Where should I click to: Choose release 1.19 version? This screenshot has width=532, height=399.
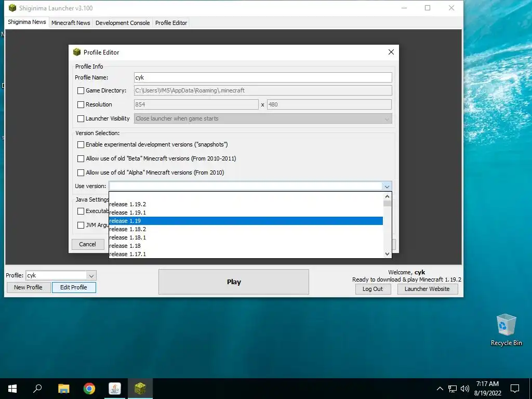pos(246,221)
